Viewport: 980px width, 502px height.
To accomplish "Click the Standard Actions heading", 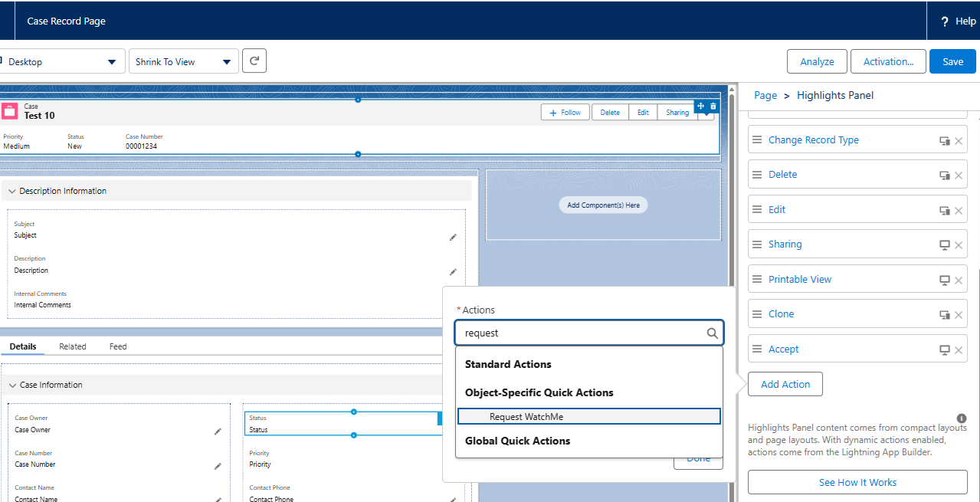I will (508, 364).
